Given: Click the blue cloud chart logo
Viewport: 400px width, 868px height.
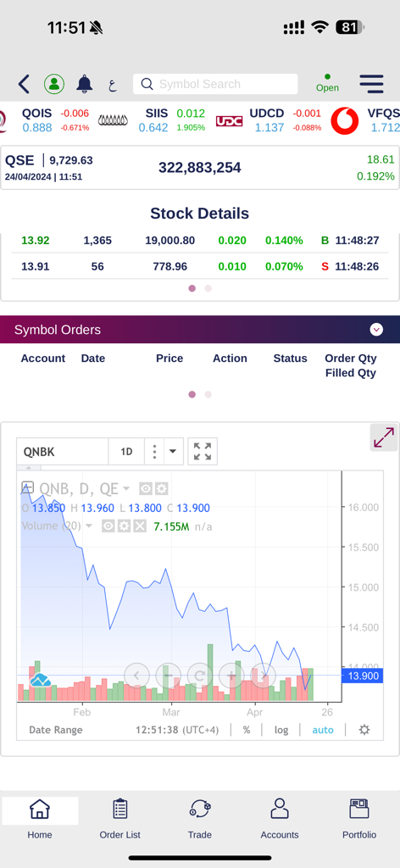Looking at the screenshot, I should pos(41,680).
